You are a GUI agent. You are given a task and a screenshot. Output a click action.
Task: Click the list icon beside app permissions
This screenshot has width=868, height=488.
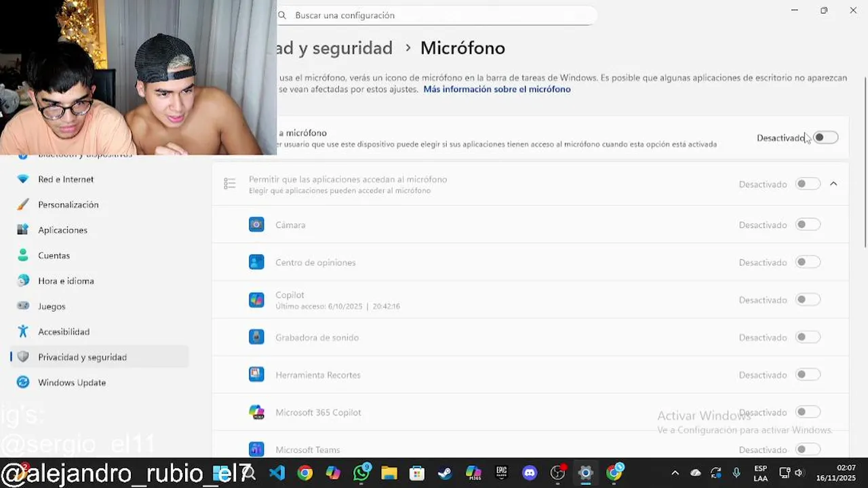click(x=230, y=184)
